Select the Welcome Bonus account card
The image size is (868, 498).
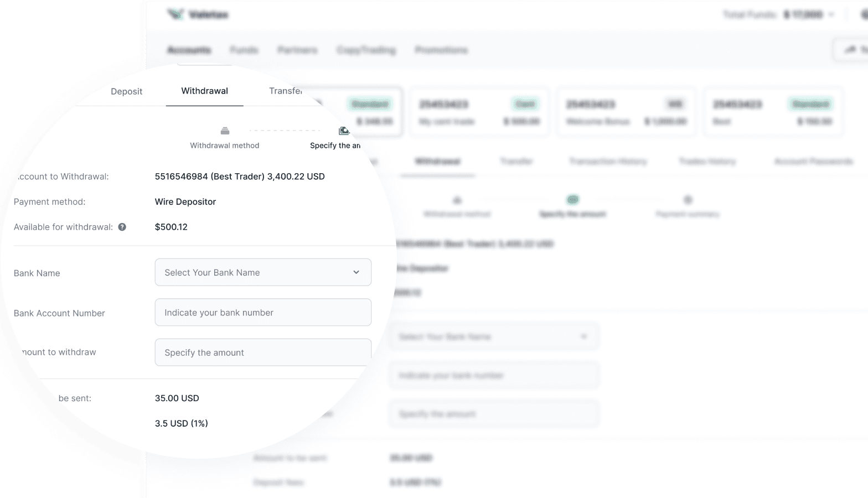[626, 112]
